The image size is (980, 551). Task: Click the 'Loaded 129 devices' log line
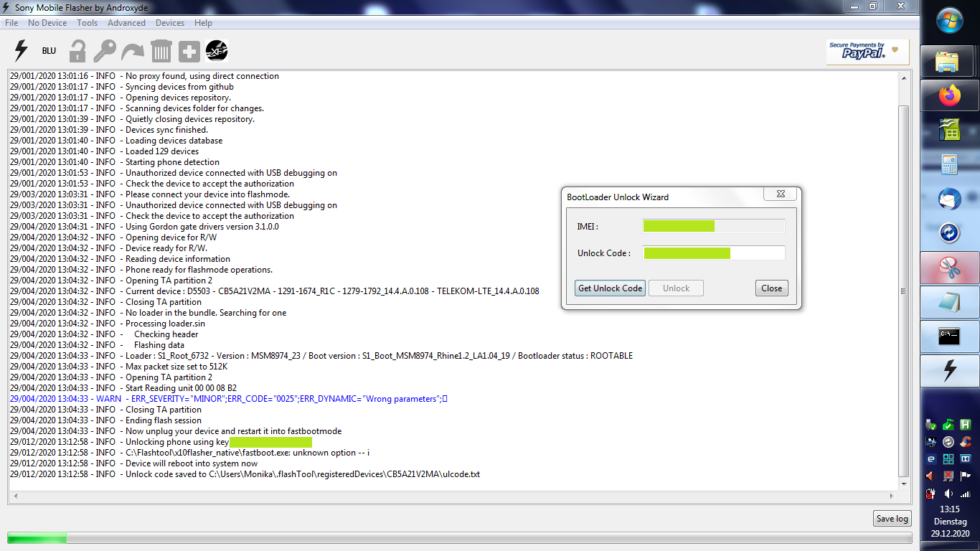pyautogui.click(x=105, y=151)
